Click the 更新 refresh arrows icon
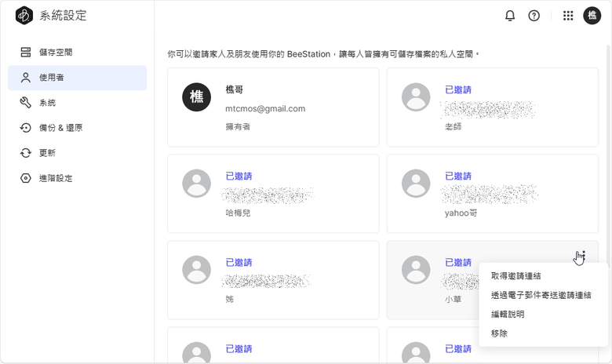The image size is (612, 364). click(26, 153)
